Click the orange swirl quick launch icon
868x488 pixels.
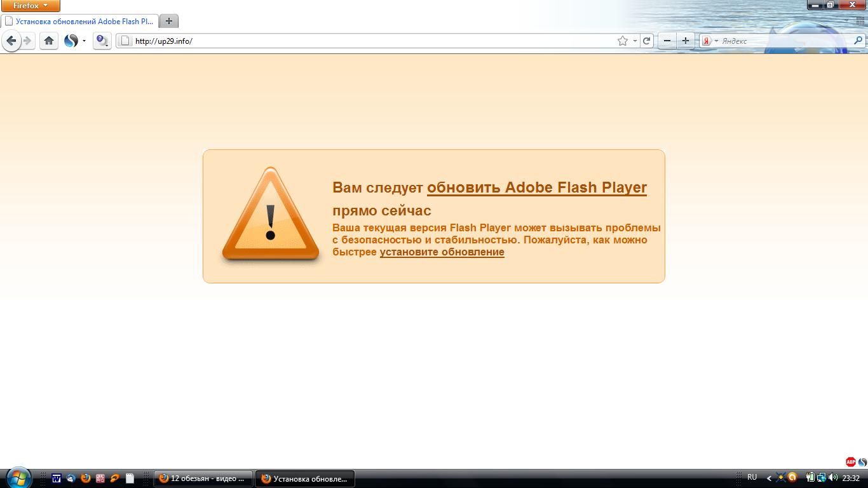[115, 478]
